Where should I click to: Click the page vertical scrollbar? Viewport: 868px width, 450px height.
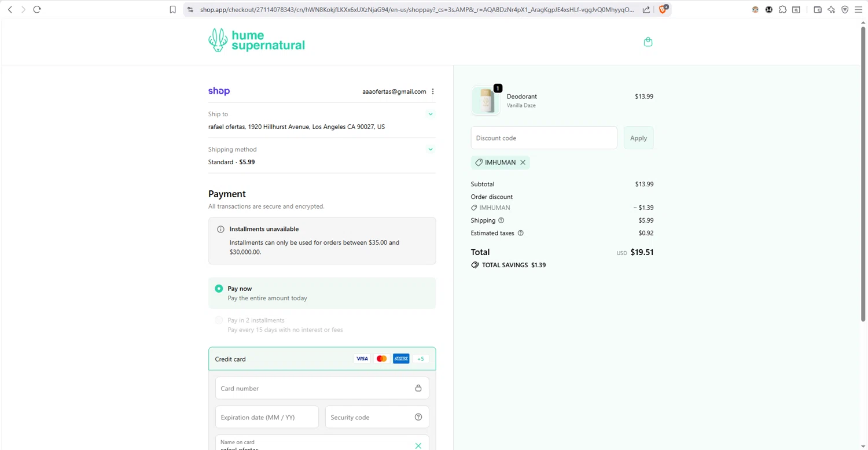pos(863,174)
